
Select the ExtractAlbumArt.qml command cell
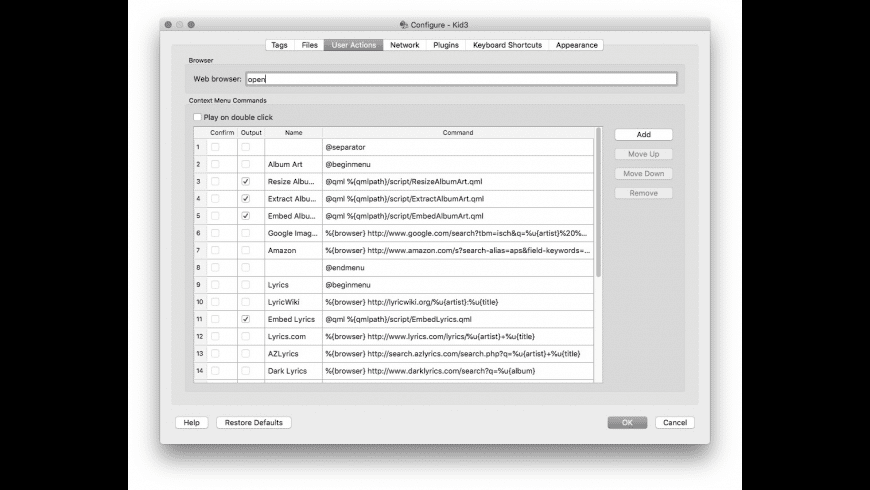coord(458,199)
